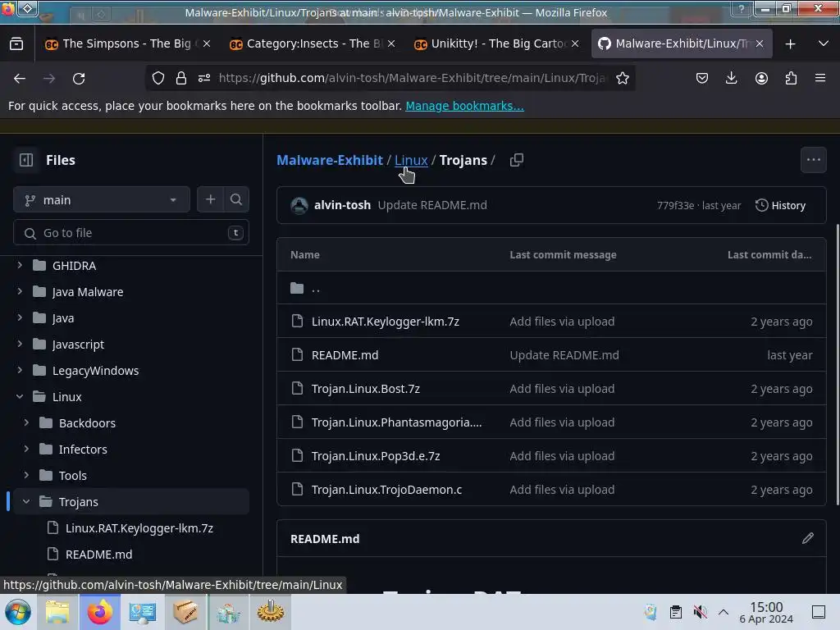Open a new browser tab

(x=790, y=44)
